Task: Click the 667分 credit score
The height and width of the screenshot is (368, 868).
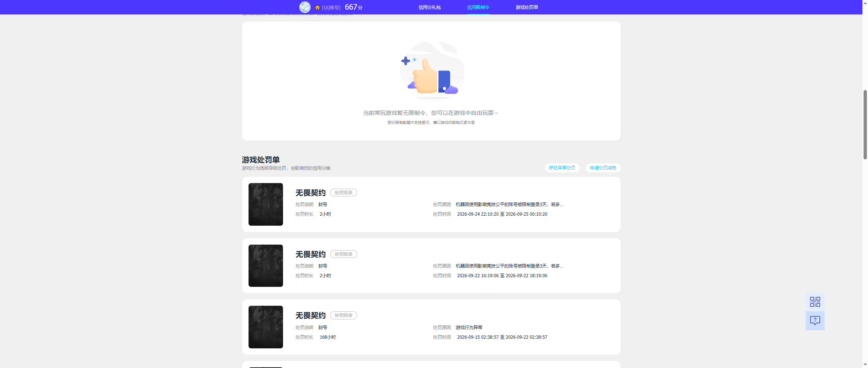Action: 354,7
